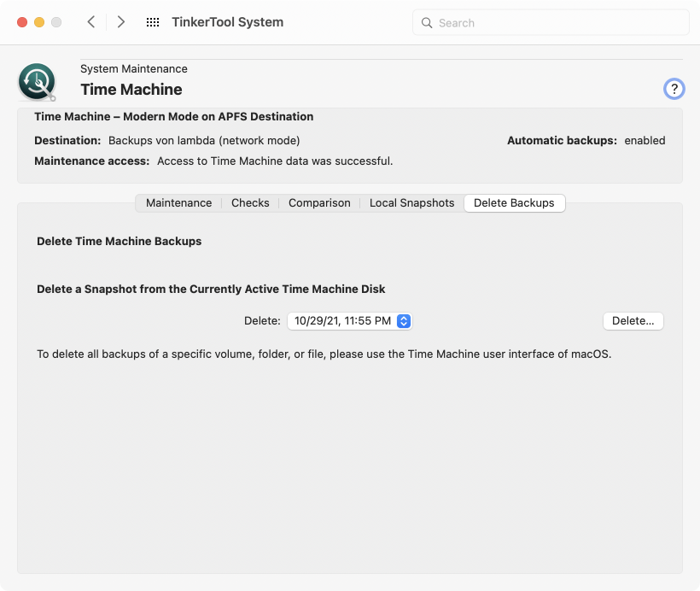Viewport: 700px width, 591px height.
Task: Focus the Search field
Action: pyautogui.click(x=551, y=22)
